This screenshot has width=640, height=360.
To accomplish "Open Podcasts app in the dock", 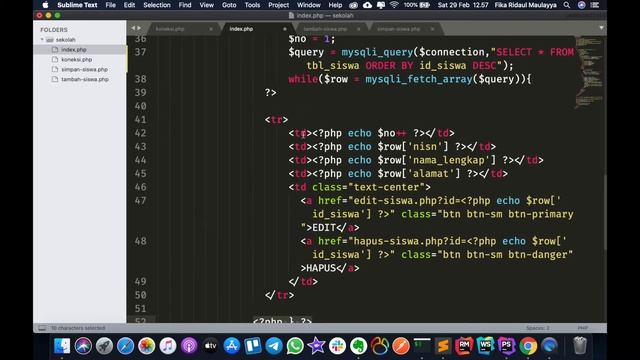I will 189,346.
